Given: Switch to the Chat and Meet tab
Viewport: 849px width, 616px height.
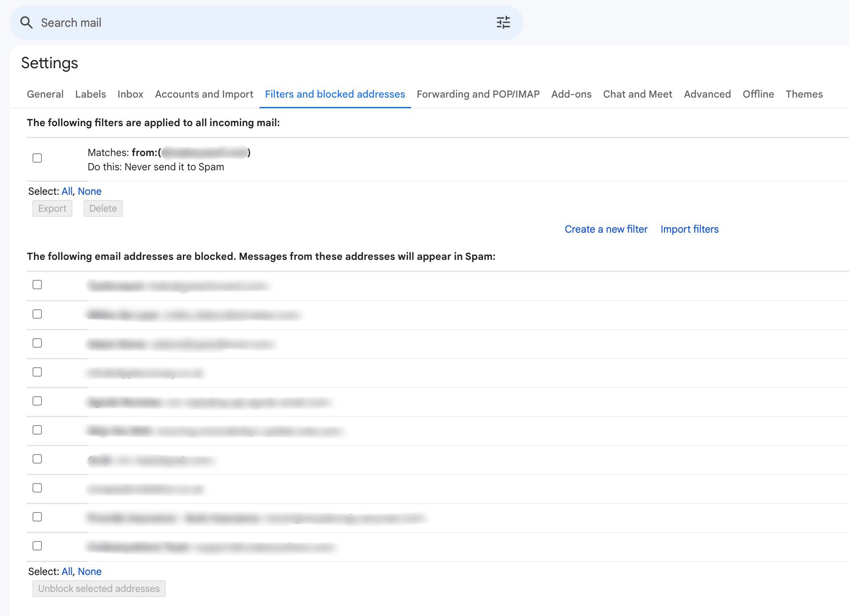Looking at the screenshot, I should tap(637, 94).
